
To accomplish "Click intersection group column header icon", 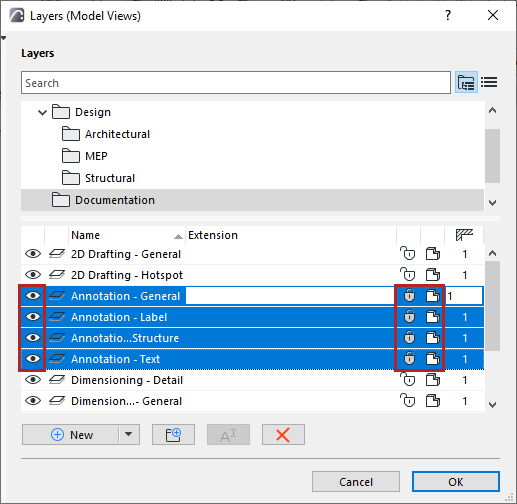I will coord(464,235).
